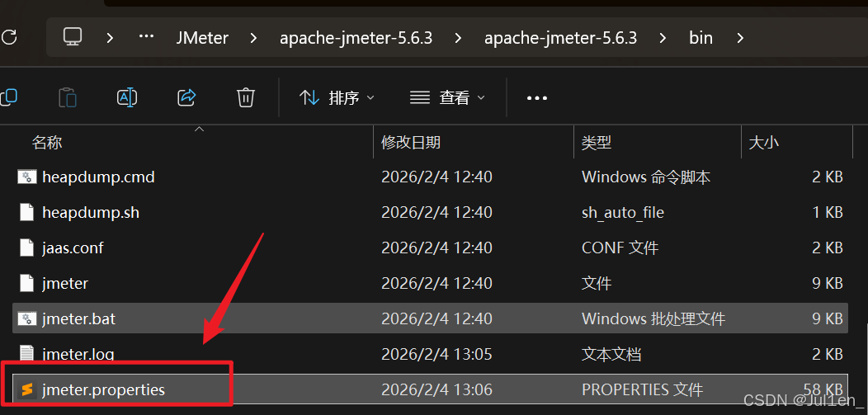Select the heapdump.sh file icon

coord(27,213)
